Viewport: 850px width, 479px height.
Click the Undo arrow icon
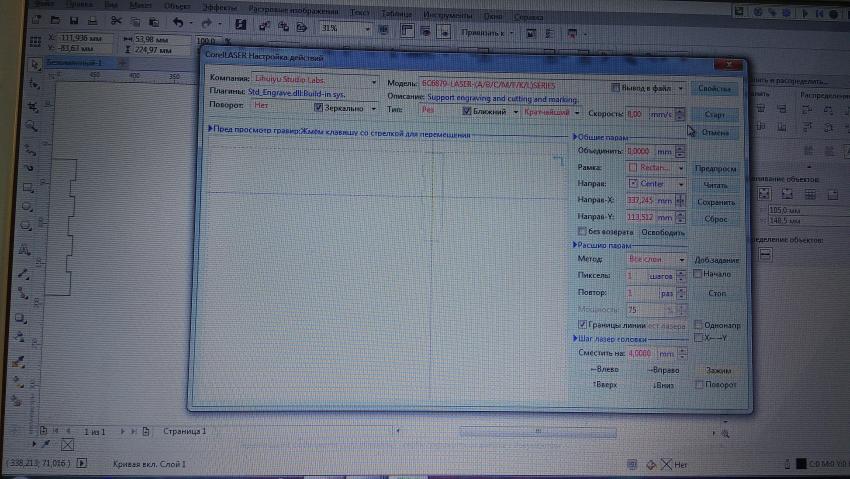(177, 23)
